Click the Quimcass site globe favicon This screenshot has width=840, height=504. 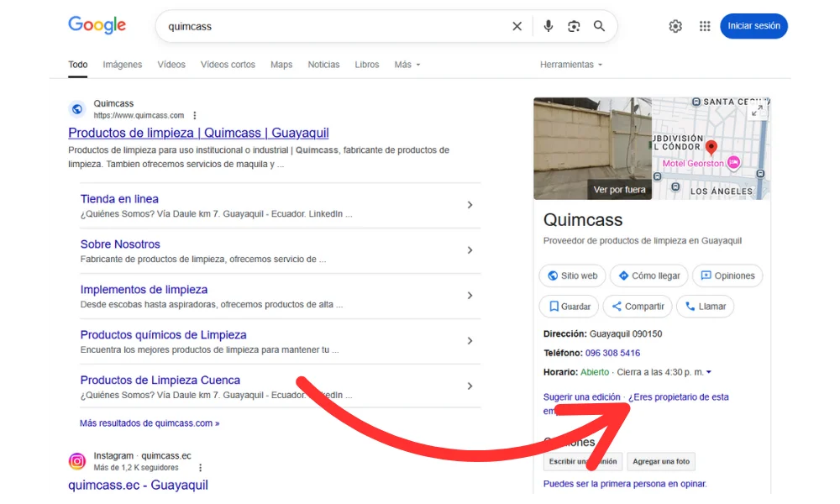(x=77, y=108)
